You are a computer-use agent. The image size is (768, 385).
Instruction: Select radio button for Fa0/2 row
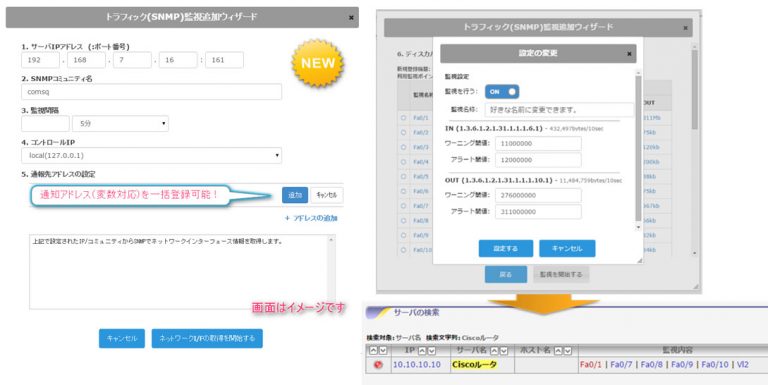pos(404,132)
